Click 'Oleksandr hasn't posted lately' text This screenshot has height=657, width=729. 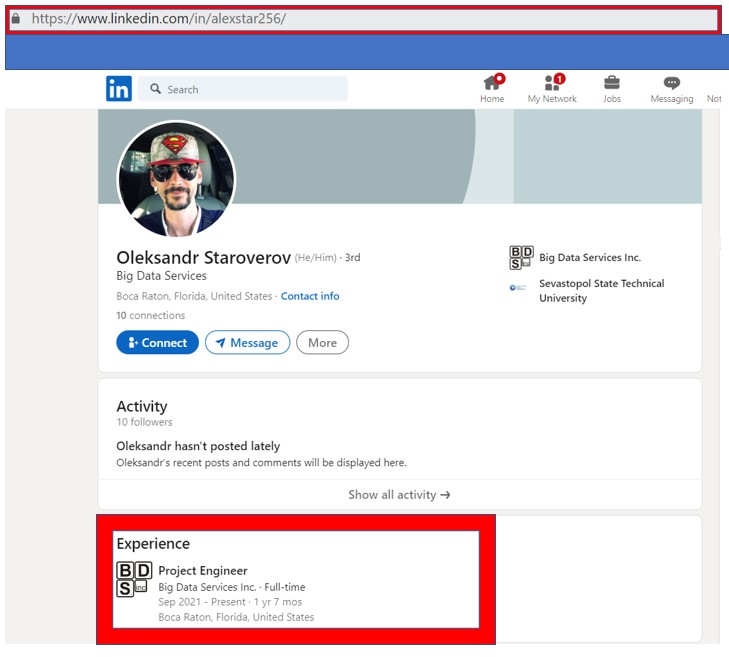pyautogui.click(x=198, y=446)
